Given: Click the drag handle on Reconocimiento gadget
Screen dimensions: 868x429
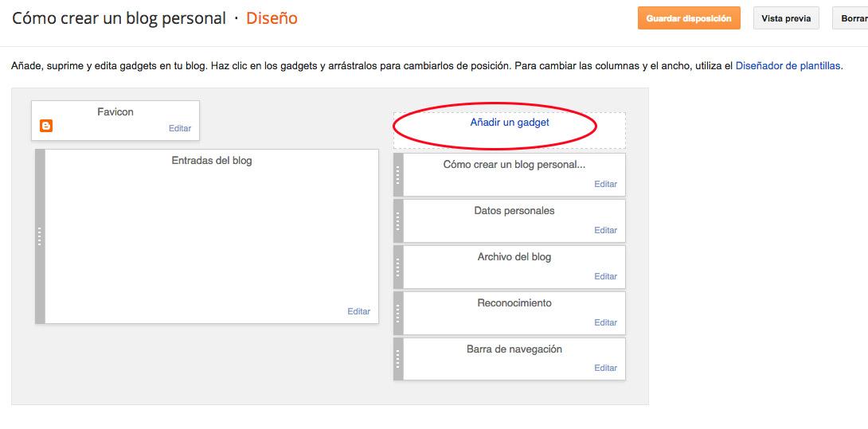Looking at the screenshot, I should [x=398, y=314].
